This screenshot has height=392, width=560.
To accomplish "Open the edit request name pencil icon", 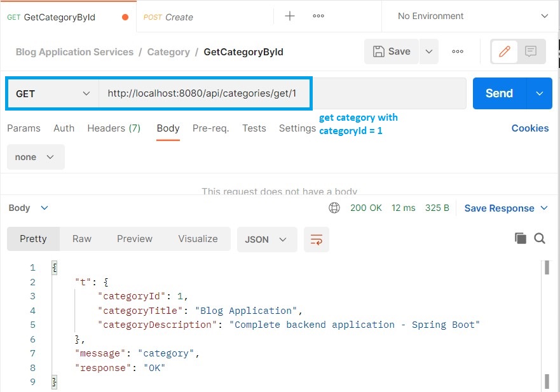I will 505,51.
